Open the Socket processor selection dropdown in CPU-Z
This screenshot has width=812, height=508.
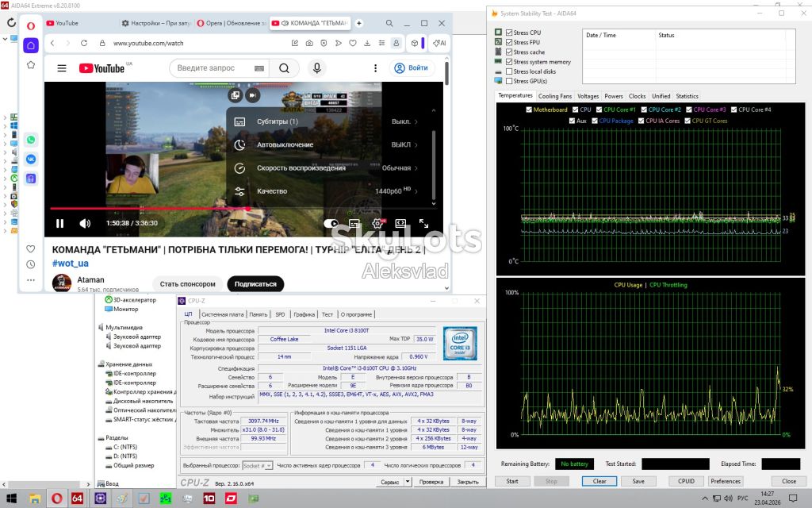click(x=258, y=465)
